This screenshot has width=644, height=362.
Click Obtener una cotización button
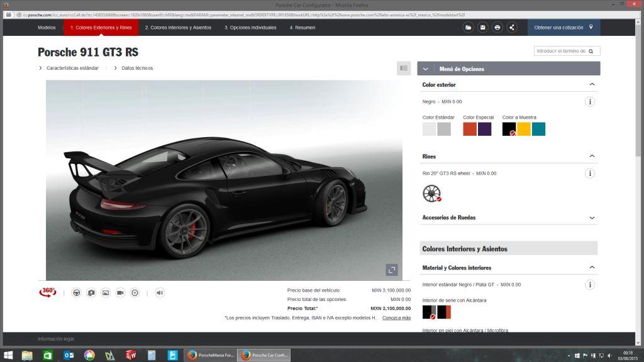[563, 28]
